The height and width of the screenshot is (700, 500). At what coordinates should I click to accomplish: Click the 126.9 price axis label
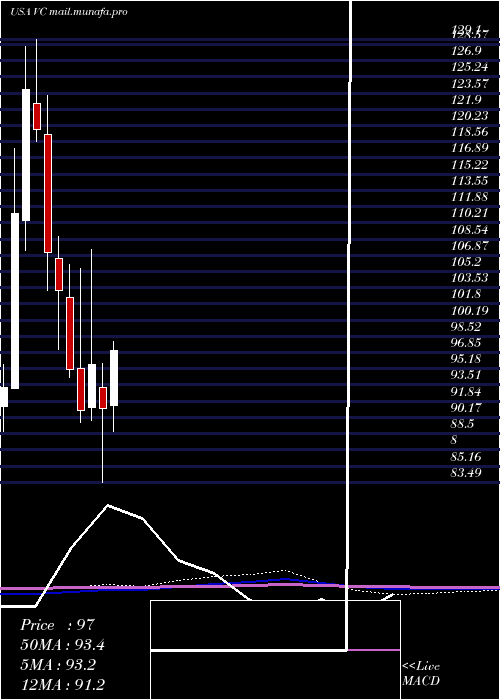click(467, 50)
